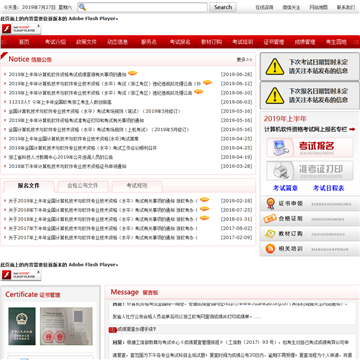This screenshot has width=360, height=360.
Task: Click upper Get Adobe Flash Player badge
Action: click(21, 29)
